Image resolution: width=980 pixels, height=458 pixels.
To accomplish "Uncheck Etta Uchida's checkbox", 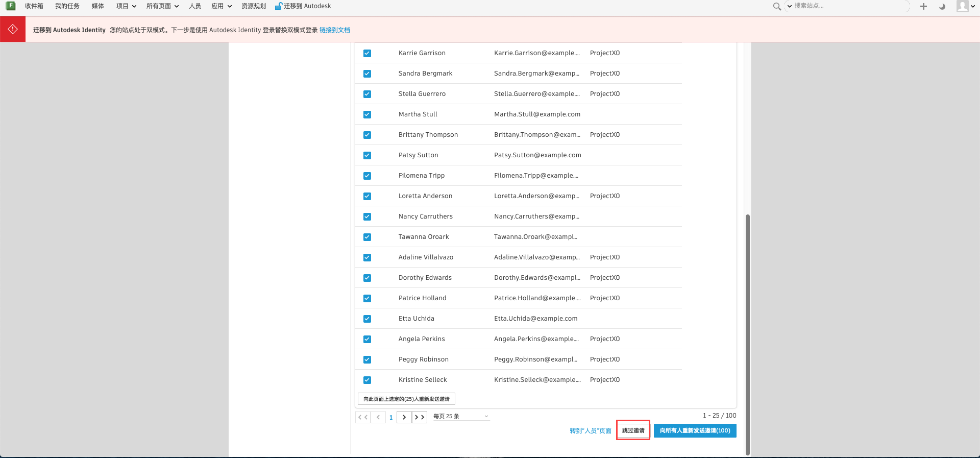I will 367,319.
